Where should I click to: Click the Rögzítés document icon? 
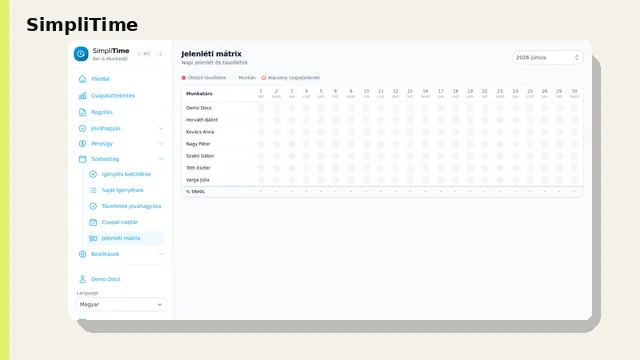click(82, 112)
